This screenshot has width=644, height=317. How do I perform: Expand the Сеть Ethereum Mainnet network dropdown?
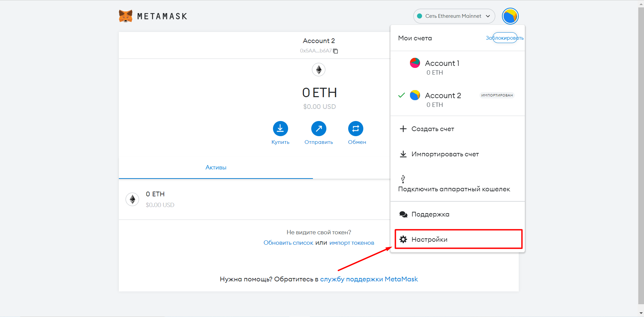point(454,16)
